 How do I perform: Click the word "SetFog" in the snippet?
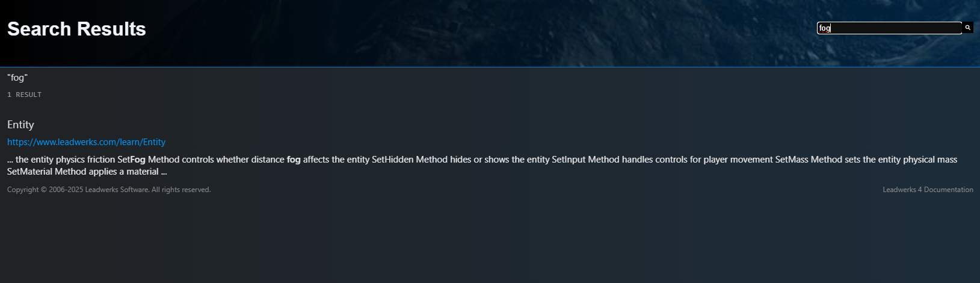click(x=131, y=160)
